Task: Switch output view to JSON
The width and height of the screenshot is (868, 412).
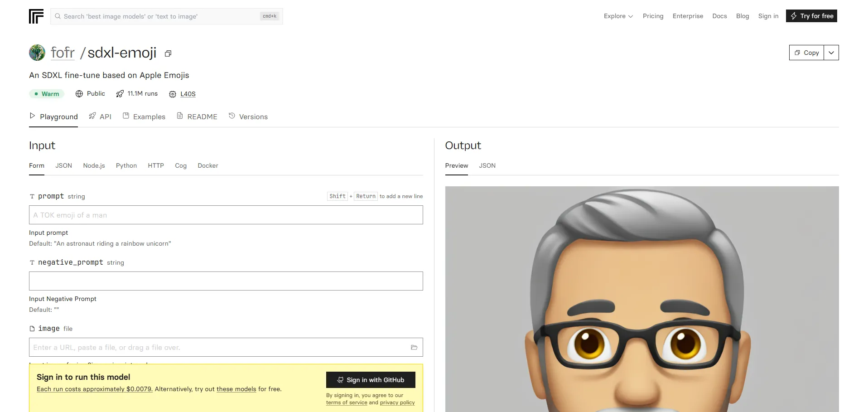Action: [487, 166]
